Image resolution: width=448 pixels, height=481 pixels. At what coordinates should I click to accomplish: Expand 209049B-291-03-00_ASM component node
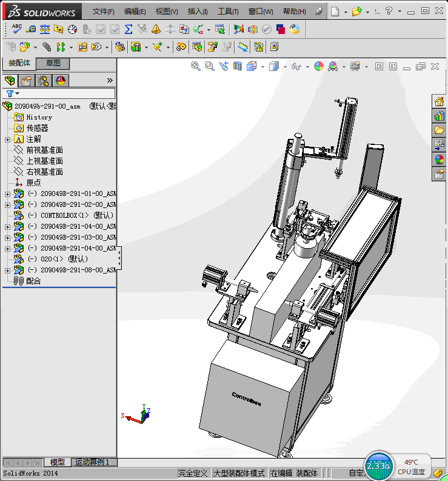click(7, 238)
